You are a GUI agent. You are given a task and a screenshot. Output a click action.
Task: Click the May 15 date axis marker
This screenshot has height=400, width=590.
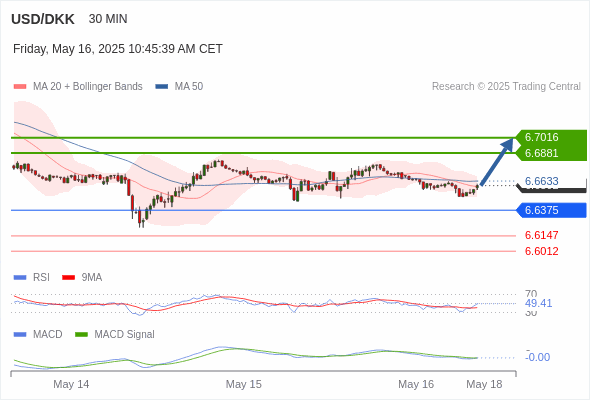[243, 384]
